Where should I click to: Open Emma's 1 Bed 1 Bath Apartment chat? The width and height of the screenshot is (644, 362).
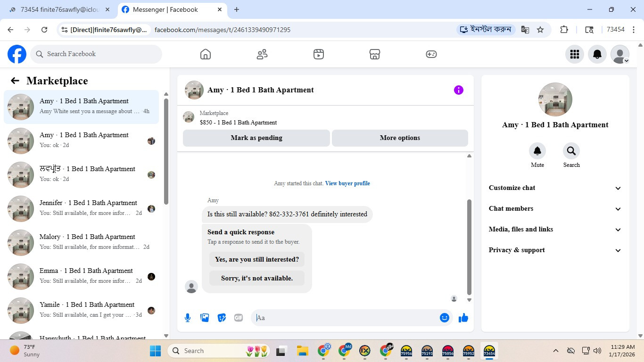(x=81, y=277)
